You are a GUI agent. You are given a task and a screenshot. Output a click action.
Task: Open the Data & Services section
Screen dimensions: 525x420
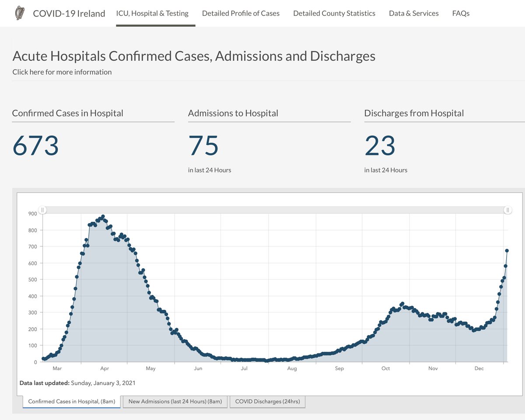pos(413,13)
